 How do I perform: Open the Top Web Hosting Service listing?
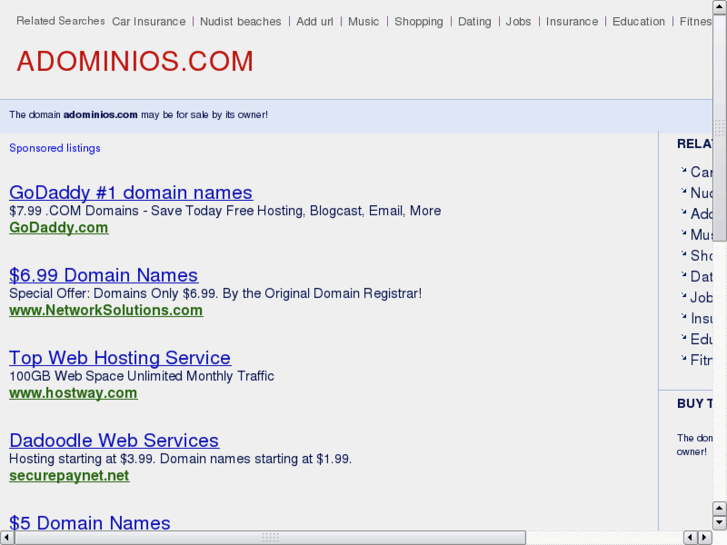tap(120, 358)
